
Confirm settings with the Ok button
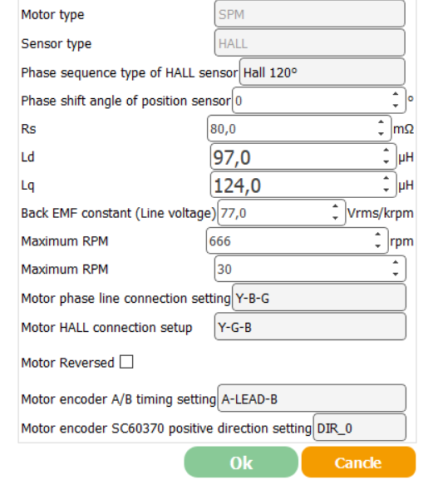coord(241,463)
